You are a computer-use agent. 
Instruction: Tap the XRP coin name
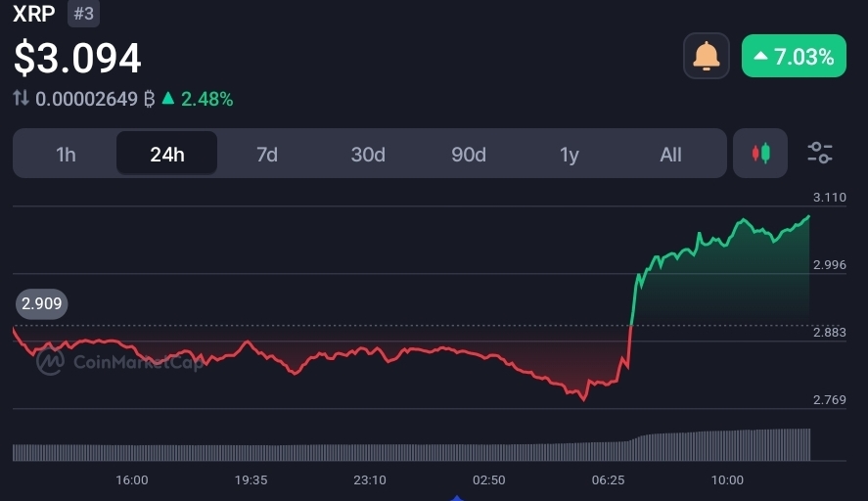34,14
